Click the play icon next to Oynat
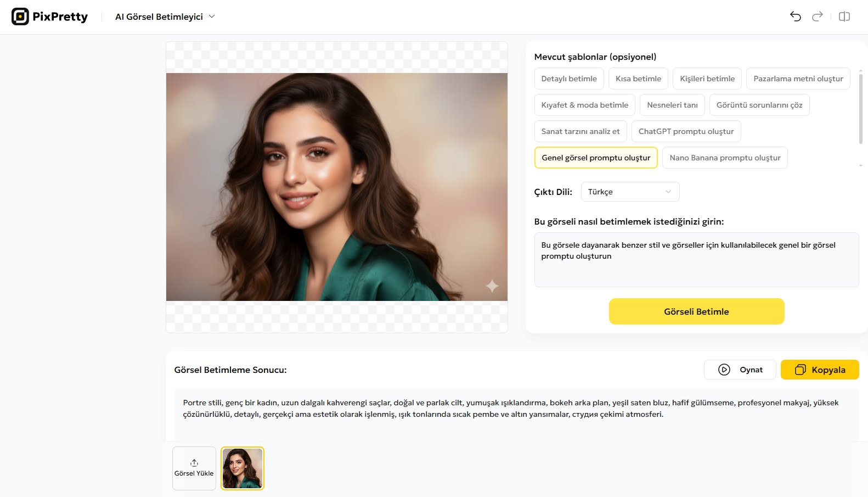Viewport: 868px width, 497px height. pos(724,370)
